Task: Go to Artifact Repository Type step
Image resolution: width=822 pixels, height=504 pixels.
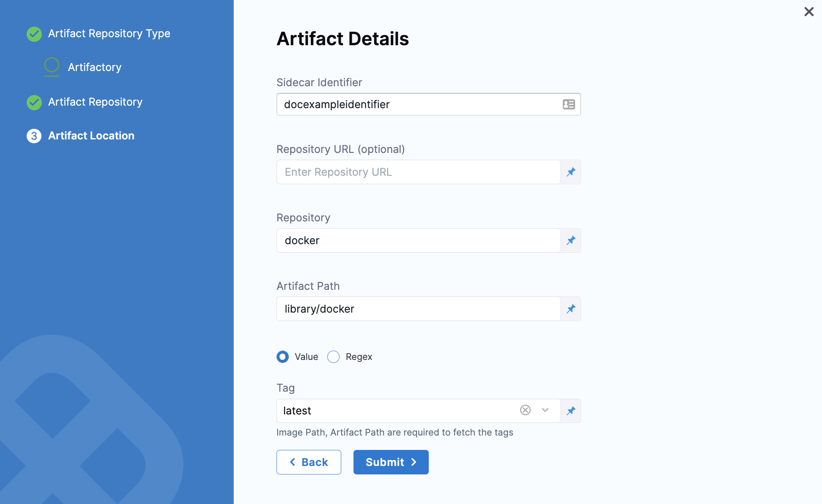Action: [109, 33]
